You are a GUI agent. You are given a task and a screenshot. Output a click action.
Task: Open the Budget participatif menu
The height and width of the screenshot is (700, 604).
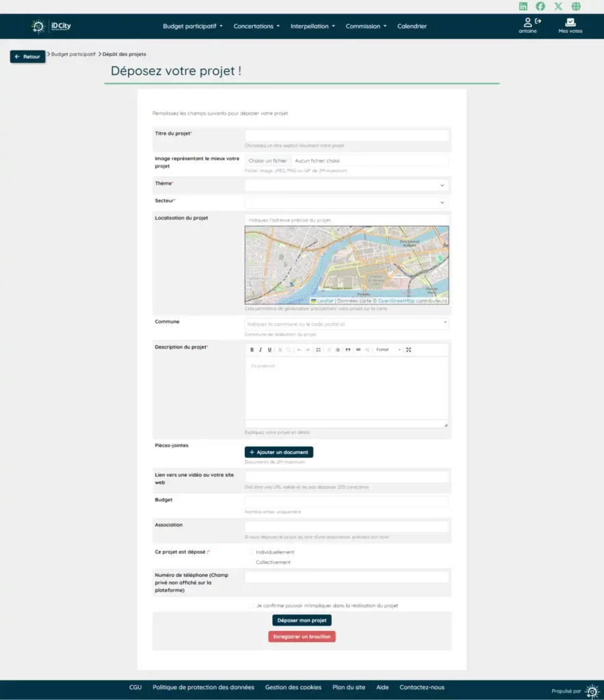[192, 27]
